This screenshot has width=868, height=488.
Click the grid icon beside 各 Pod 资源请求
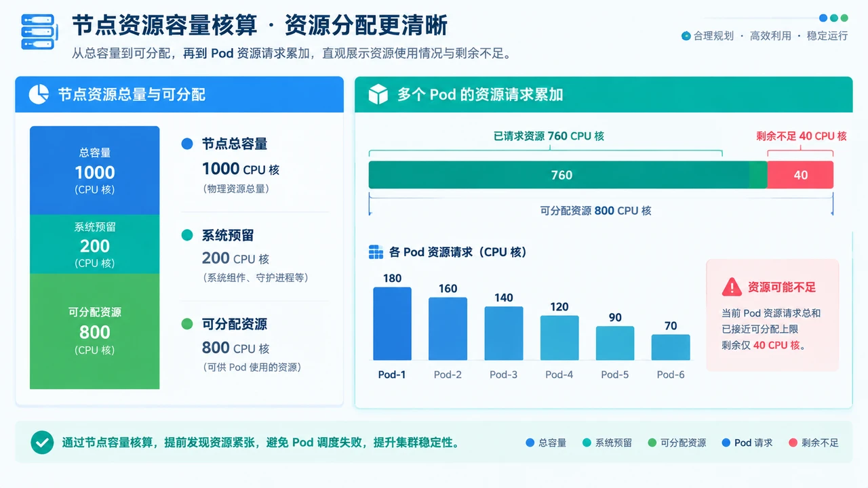pos(376,252)
